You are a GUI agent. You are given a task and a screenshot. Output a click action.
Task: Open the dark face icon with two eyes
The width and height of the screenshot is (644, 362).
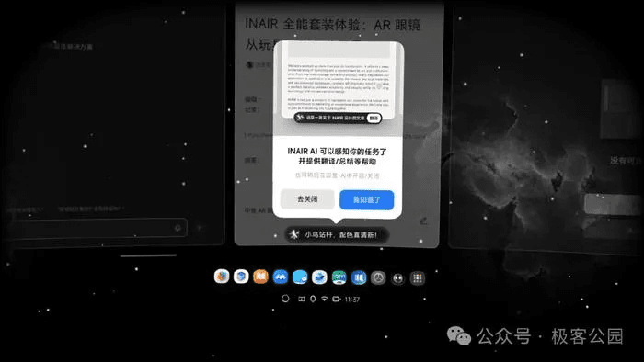tap(397, 278)
